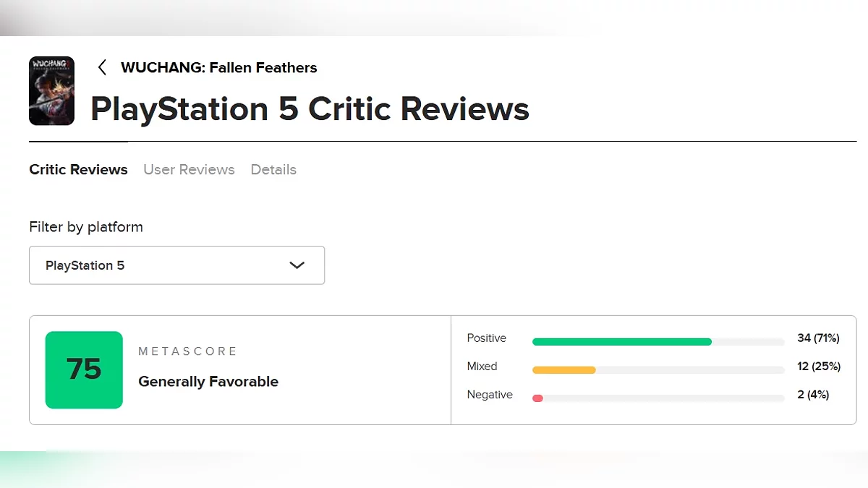Click the red Negative reviews bar
The width and height of the screenshot is (868, 488).
[x=537, y=398]
